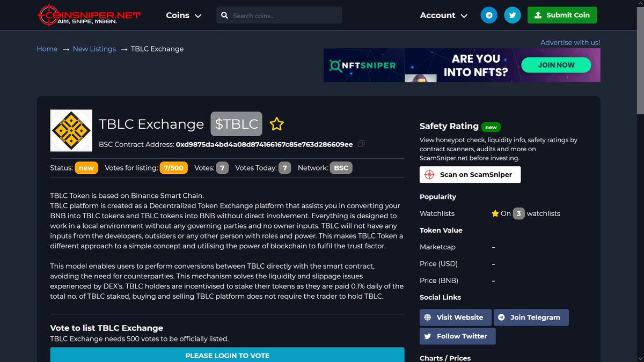Click the Charts / Prices heading
Image resolution: width=644 pixels, height=362 pixels.
(445, 358)
